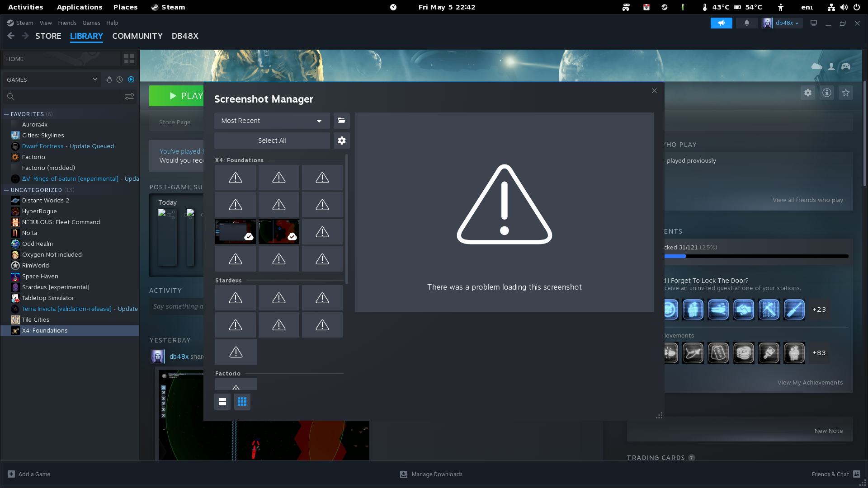This screenshot has width=868, height=488.
Task: Open the DB48X profile tab
Action: pyautogui.click(x=185, y=36)
